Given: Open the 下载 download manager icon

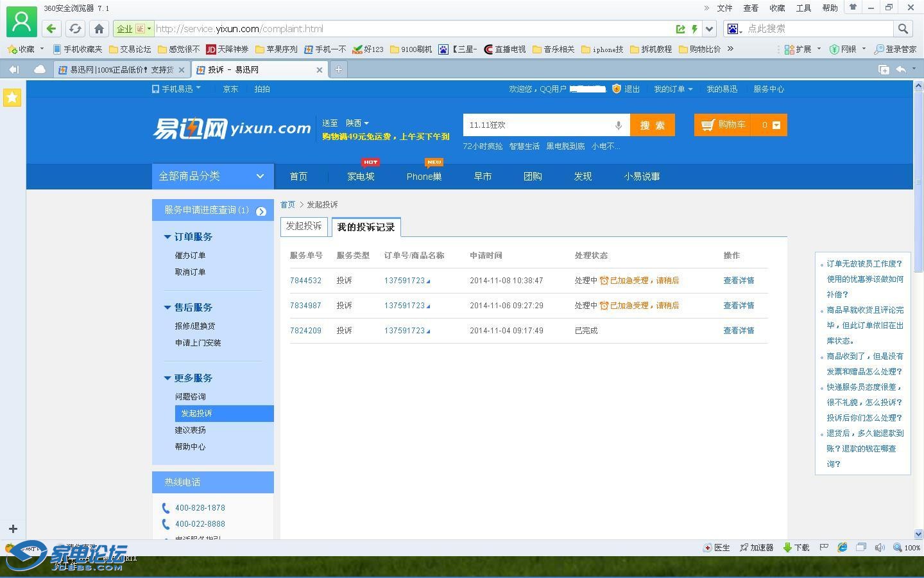Looking at the screenshot, I should coord(796,547).
